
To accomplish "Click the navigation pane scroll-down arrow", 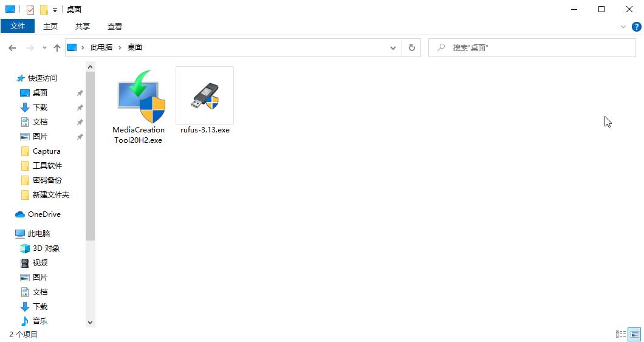I will 91,323.
